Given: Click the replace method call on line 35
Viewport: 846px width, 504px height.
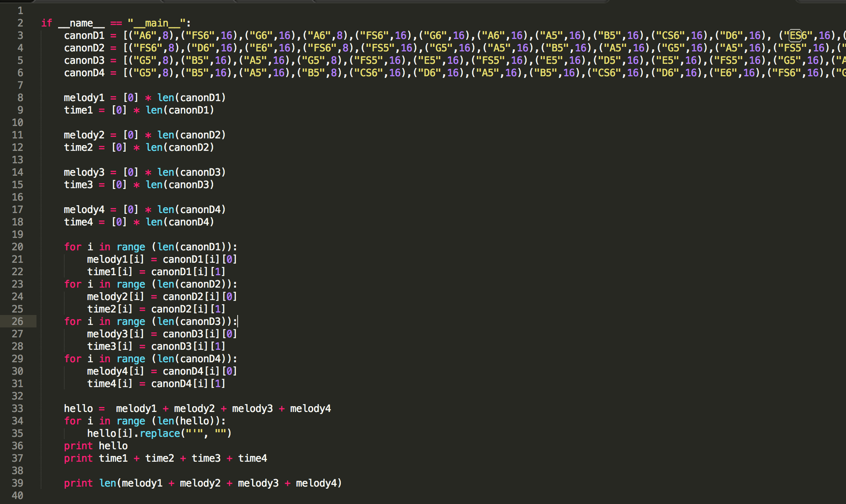Looking at the screenshot, I should [x=160, y=433].
